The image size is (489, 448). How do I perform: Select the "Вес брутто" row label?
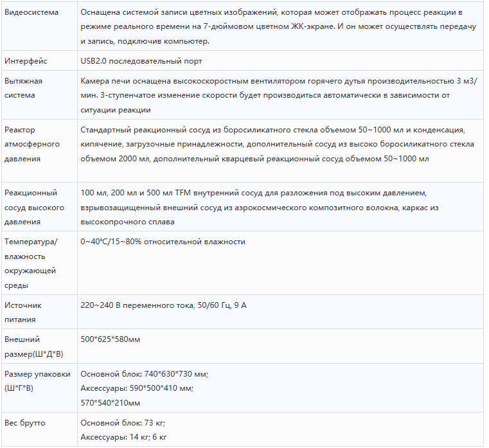(25, 423)
